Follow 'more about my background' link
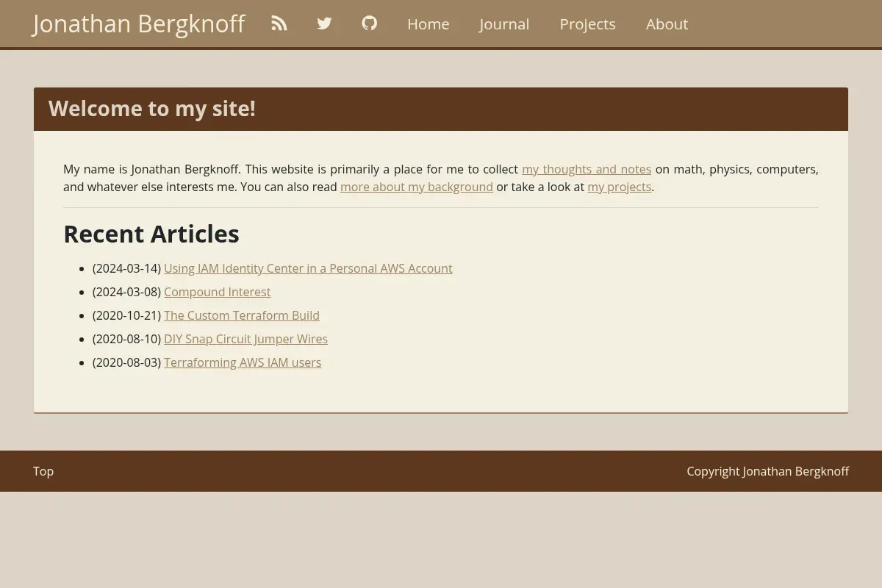Viewport: 882px width, 588px height. pyautogui.click(x=417, y=187)
